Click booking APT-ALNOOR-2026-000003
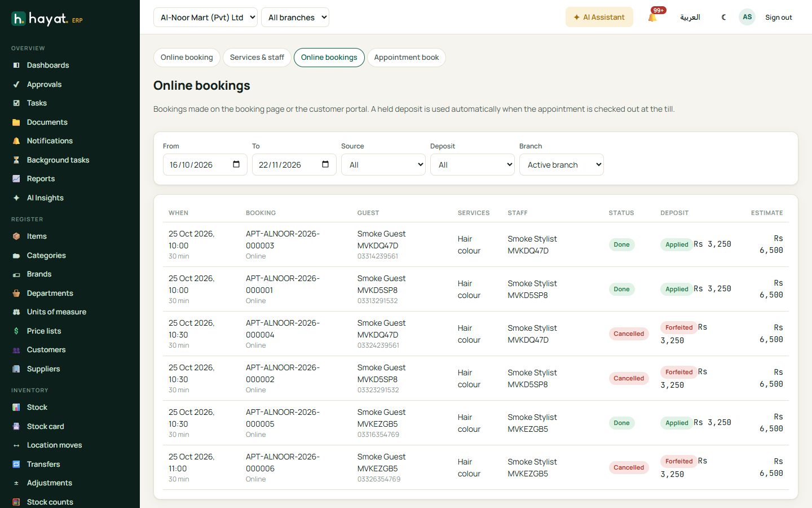Screen dimensions: 812x508 [283, 239]
